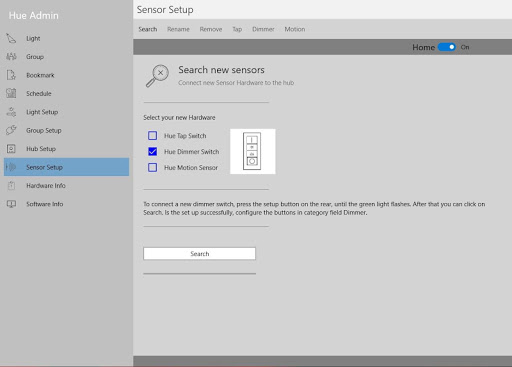
Task: Click the Hardware Info icon
Action: click(x=11, y=186)
